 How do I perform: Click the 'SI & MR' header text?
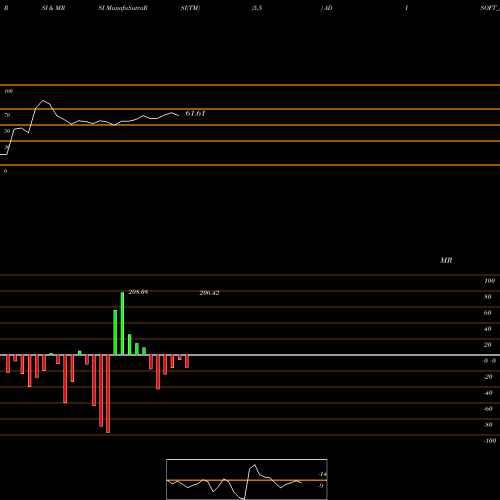tap(53, 8)
